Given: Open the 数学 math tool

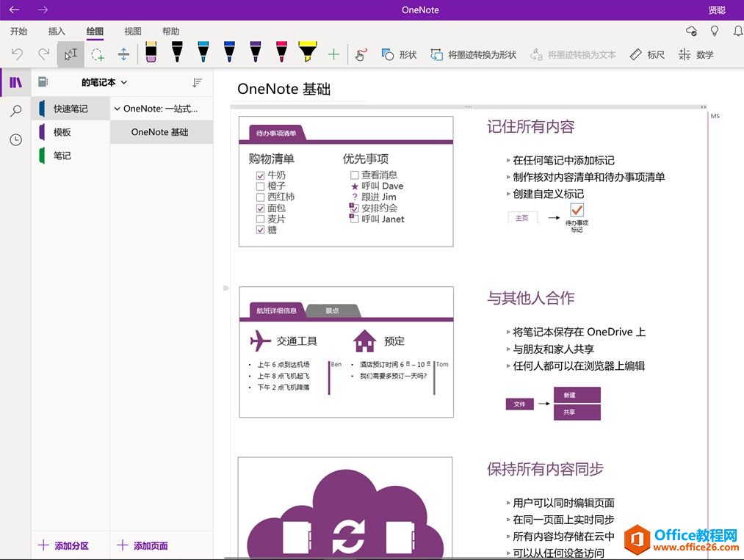Looking at the screenshot, I should [x=696, y=54].
